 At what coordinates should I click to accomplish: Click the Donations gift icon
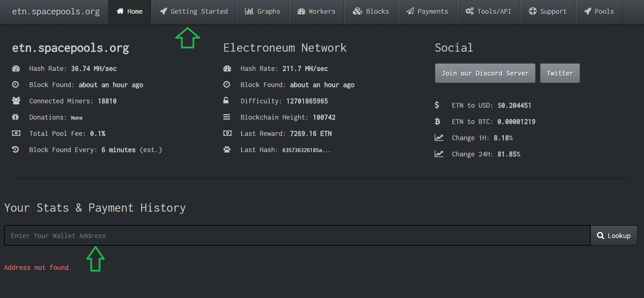point(16,117)
